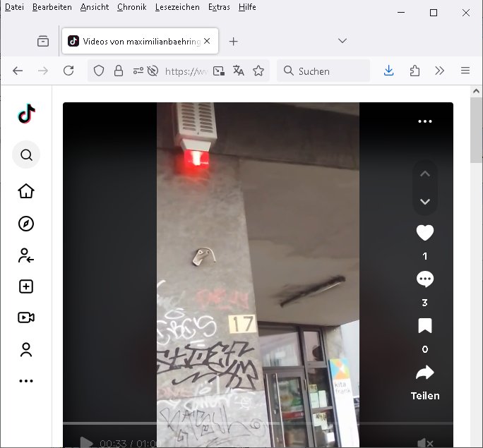The width and height of the screenshot is (483, 448).
Task: Open TikTok Home feed icon
Action: pos(26,191)
